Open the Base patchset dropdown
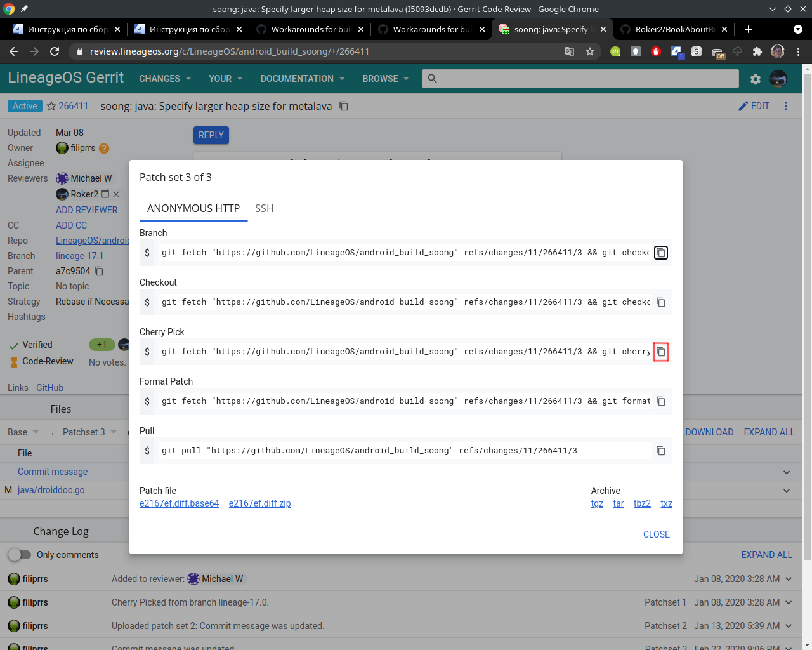812x650 pixels. pos(23,432)
